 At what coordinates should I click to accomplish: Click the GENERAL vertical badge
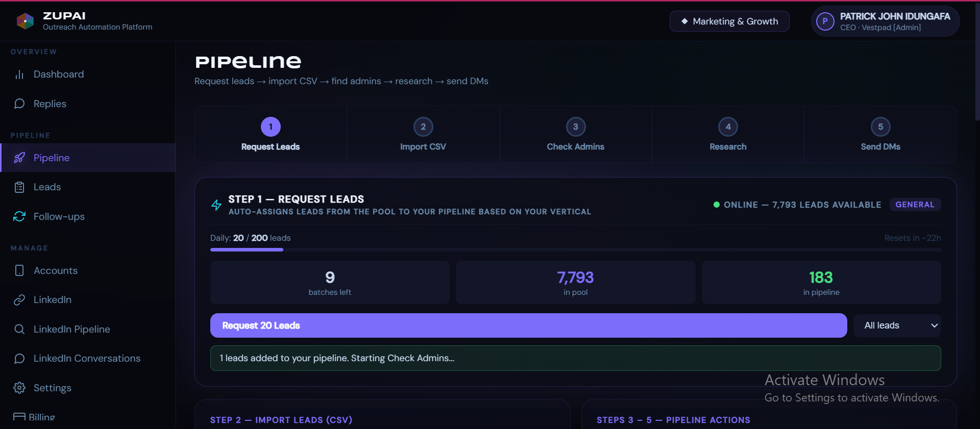pyautogui.click(x=915, y=205)
